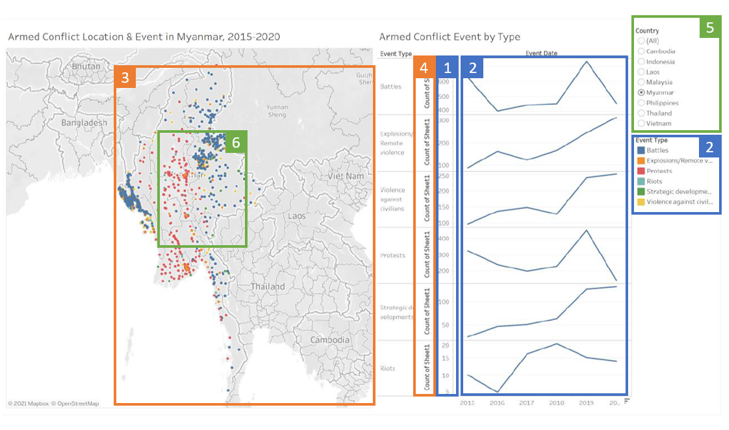Select the (All) country radio option
729x430 pixels.
point(641,40)
